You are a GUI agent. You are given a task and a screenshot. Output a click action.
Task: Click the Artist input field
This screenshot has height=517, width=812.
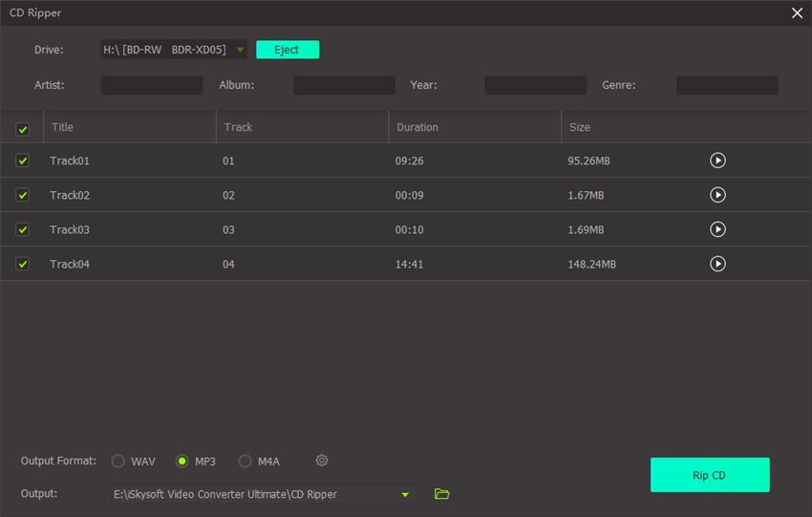[152, 85]
